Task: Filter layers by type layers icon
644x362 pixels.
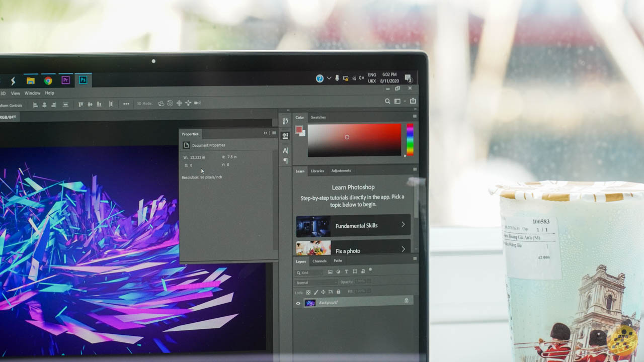Action: (347, 271)
